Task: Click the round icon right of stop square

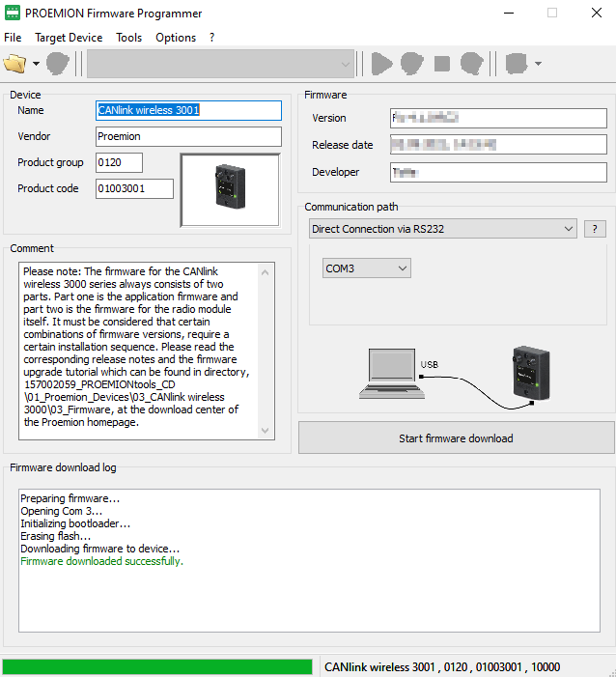Action: click(471, 64)
